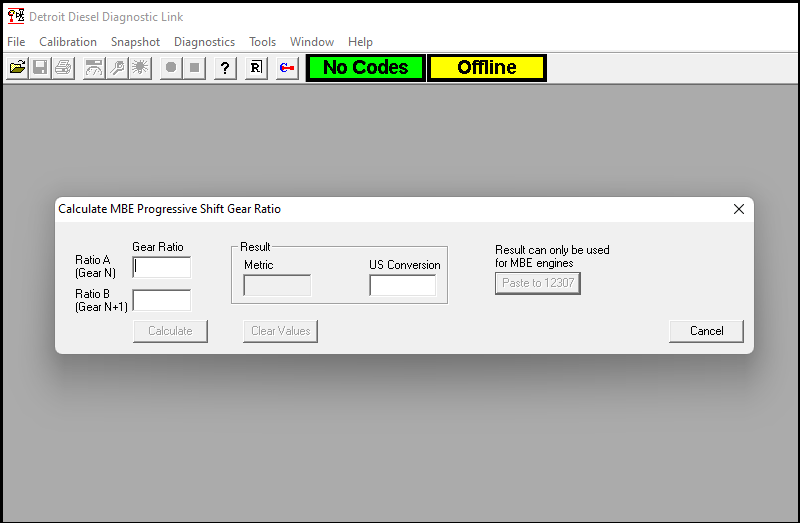800x523 pixels.
Task: Click the Calculate button
Action: (x=170, y=331)
